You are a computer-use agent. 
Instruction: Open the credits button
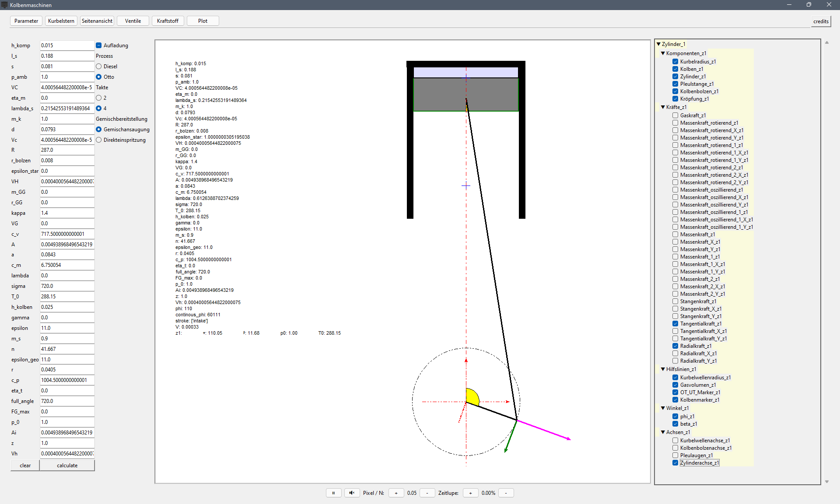pos(821,21)
